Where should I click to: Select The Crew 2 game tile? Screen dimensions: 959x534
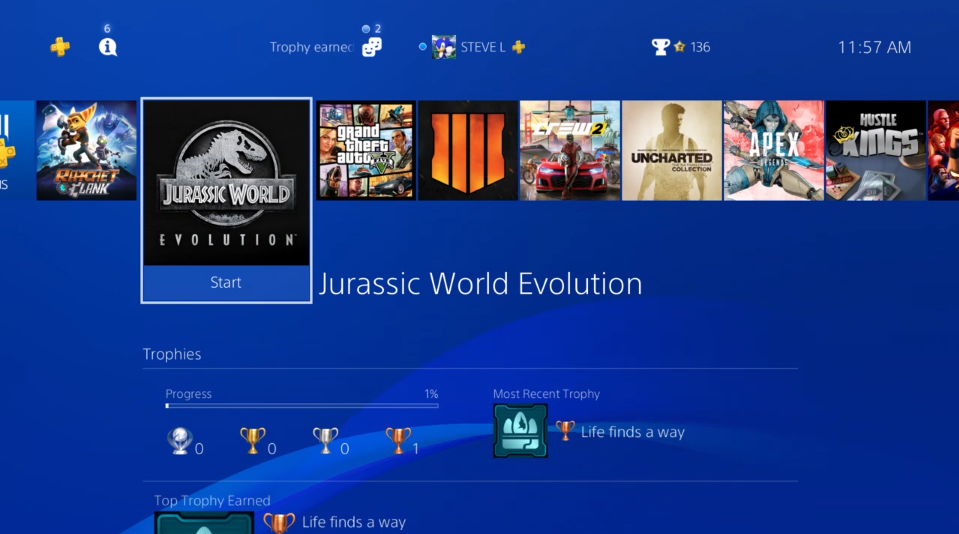570,150
